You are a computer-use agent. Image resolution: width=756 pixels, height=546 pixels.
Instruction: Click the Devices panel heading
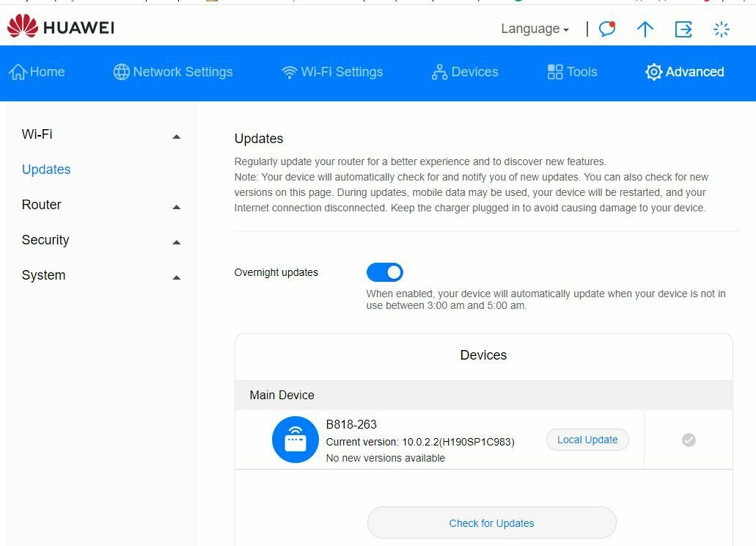coord(483,355)
